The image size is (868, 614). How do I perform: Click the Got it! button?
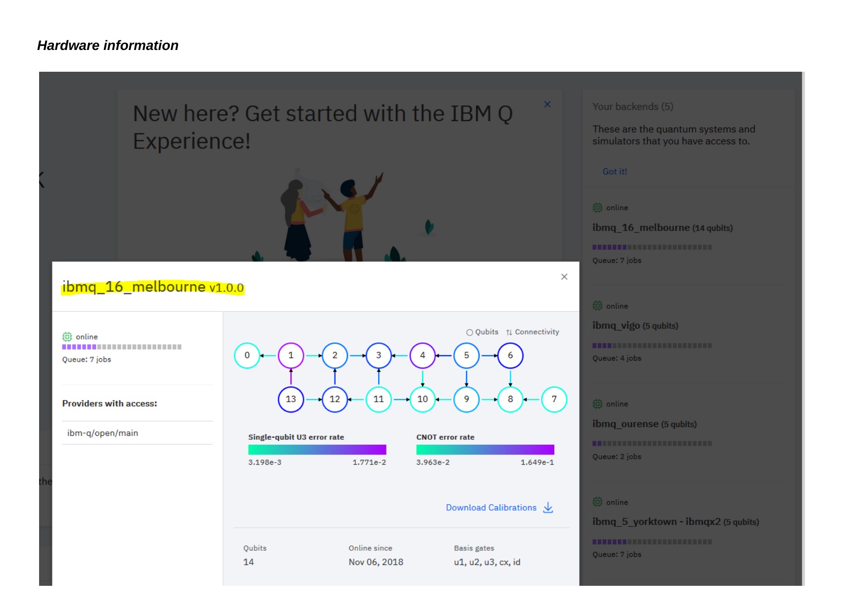pyautogui.click(x=614, y=172)
